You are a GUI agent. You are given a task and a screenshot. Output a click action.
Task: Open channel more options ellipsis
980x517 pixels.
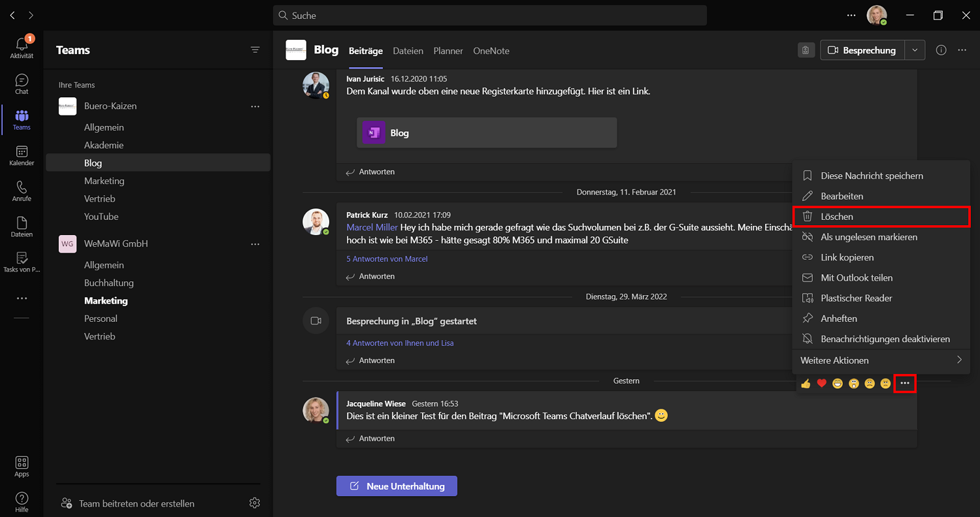pos(962,50)
